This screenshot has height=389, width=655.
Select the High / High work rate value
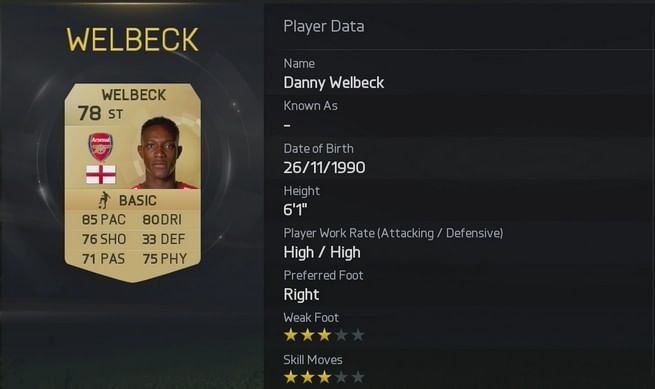pos(322,252)
